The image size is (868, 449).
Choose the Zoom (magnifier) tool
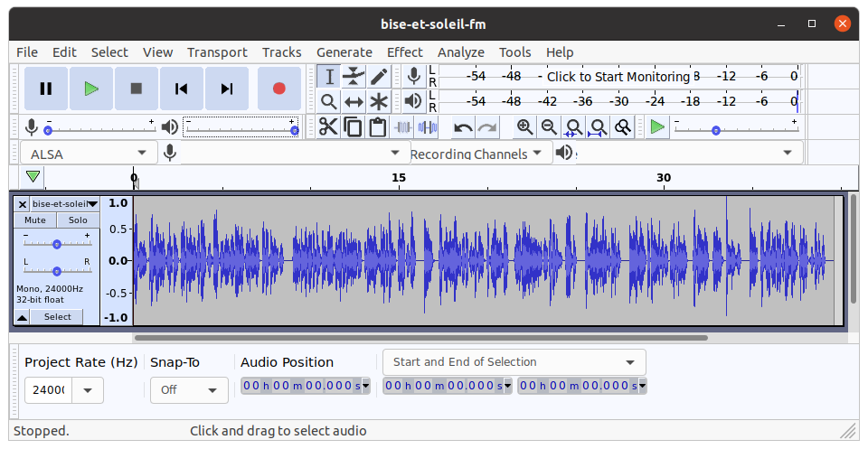point(329,101)
